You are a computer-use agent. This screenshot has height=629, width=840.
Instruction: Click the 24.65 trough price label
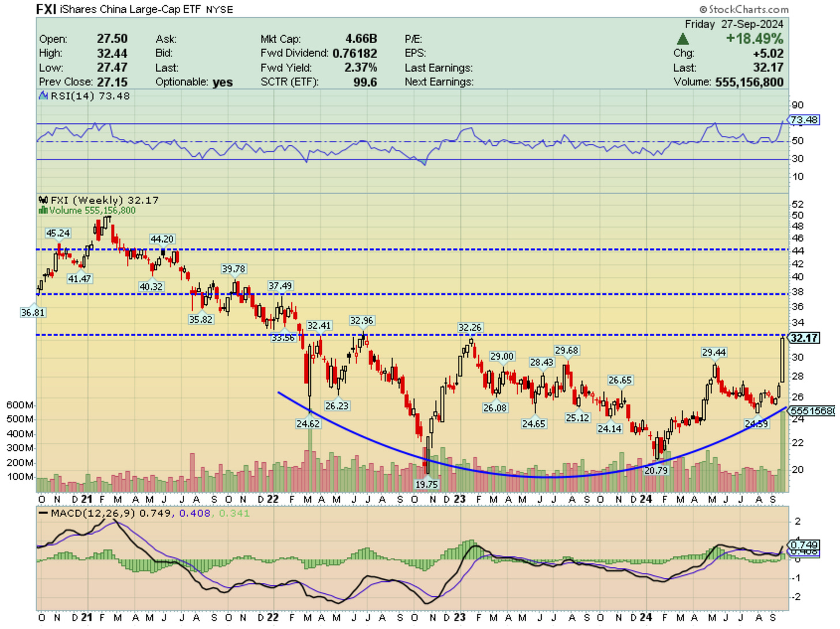point(534,423)
